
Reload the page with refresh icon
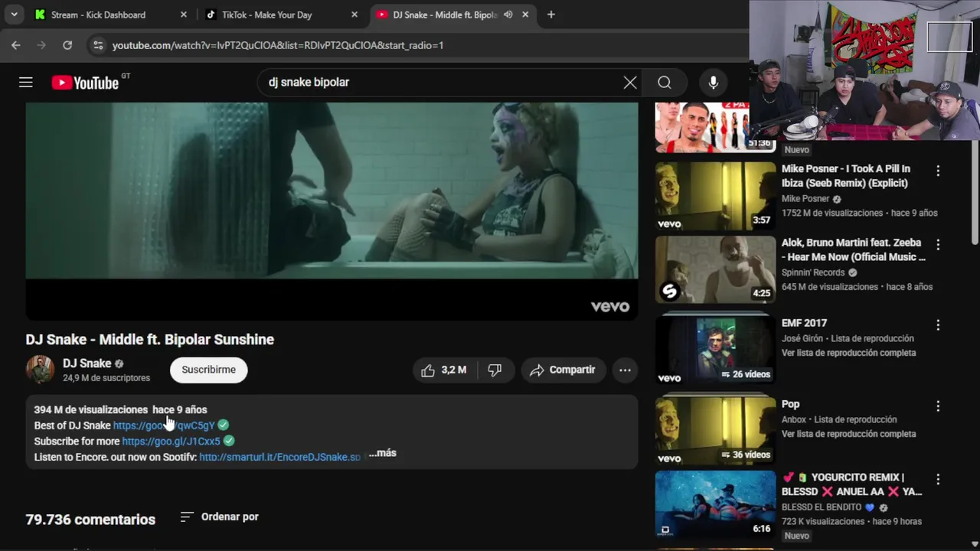click(67, 45)
